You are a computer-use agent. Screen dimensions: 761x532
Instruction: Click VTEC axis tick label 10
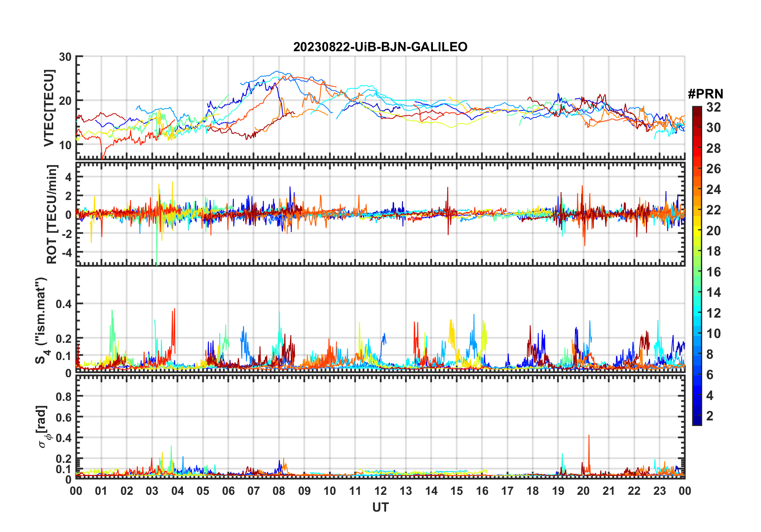pyautogui.click(x=65, y=145)
